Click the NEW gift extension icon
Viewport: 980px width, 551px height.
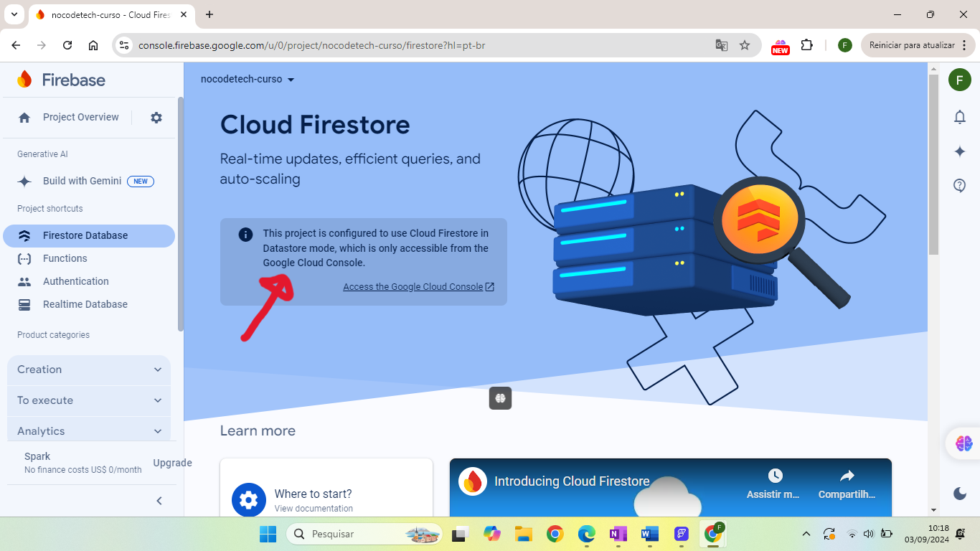coord(781,47)
